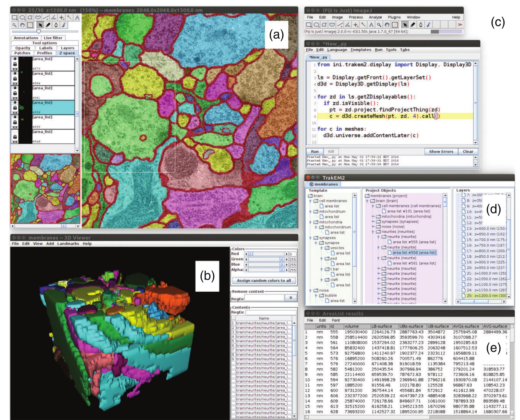The image size is (520, 420).
Task: Click the Arrow select tool in ImageJ toolbar
Action: [x=405, y=25]
